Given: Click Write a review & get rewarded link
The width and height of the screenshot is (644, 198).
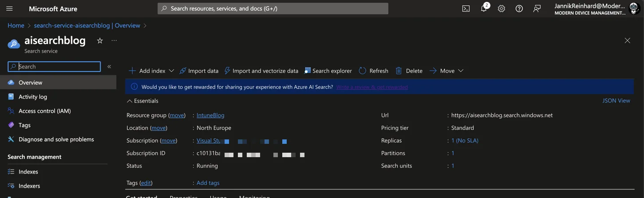Looking at the screenshot, I should tap(372, 87).
